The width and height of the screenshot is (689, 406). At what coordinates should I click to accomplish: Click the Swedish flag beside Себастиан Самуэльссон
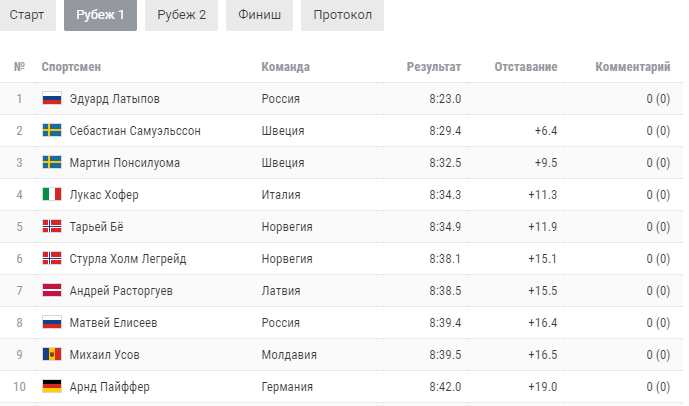(x=52, y=130)
